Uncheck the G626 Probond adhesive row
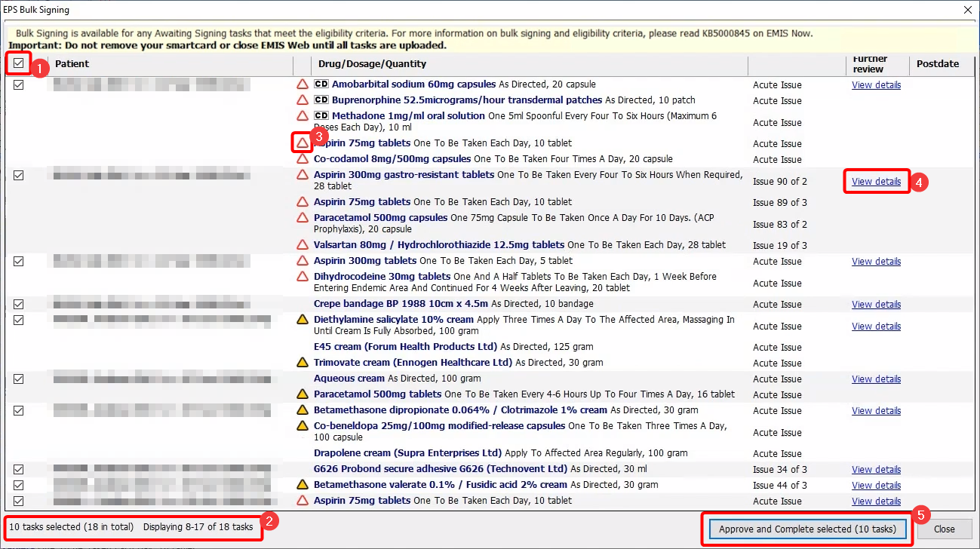This screenshot has width=980, height=549. pos(19,469)
